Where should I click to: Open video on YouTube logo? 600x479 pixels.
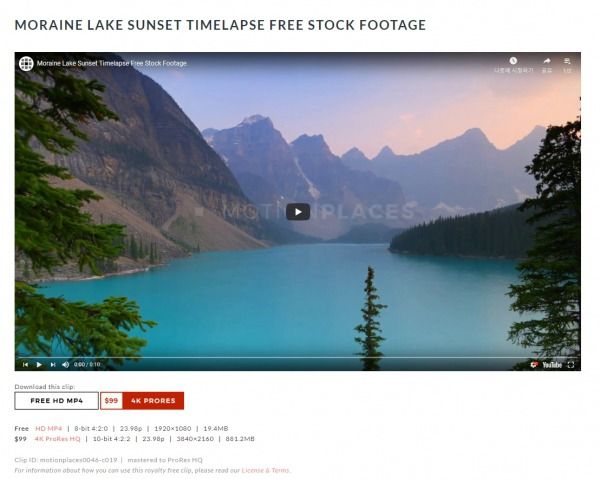(551, 365)
